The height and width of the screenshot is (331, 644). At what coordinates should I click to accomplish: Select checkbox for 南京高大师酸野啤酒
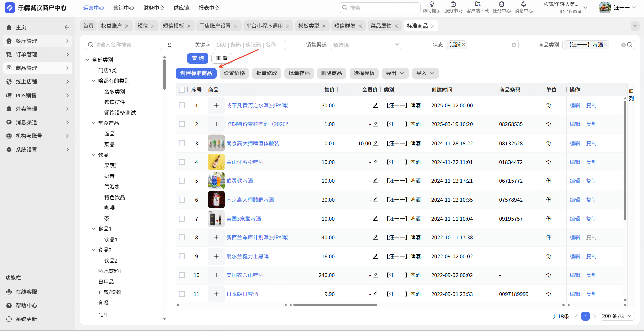(x=182, y=200)
